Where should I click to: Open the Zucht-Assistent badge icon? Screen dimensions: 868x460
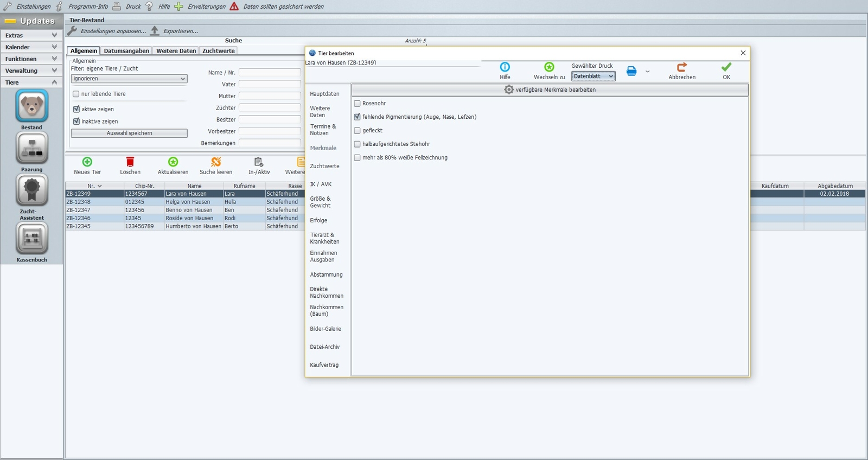(x=31, y=190)
